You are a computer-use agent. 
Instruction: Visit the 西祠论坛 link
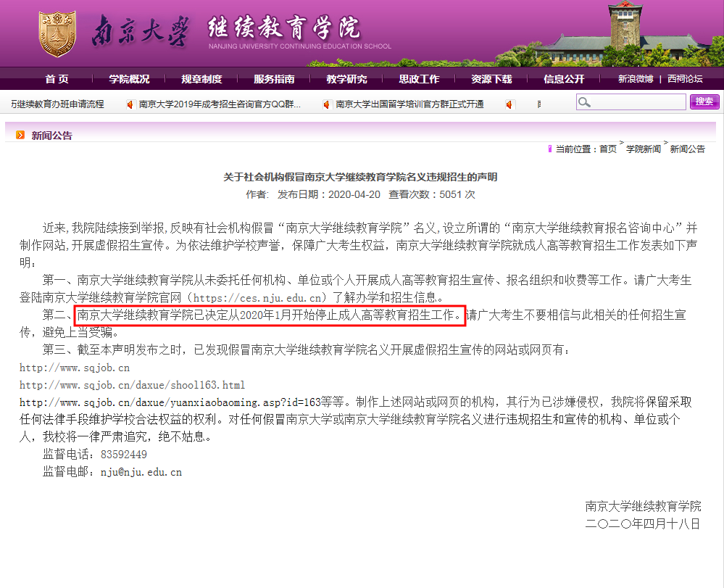point(685,79)
